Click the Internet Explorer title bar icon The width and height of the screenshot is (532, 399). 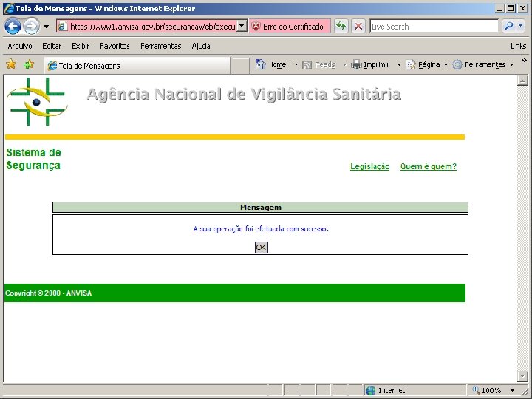[x=8, y=8]
